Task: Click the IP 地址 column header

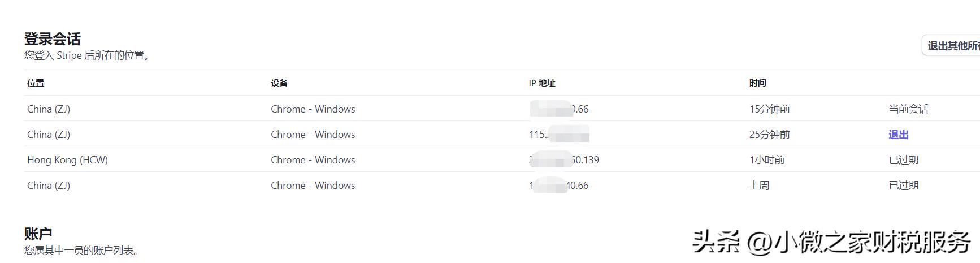Action: 542,83
